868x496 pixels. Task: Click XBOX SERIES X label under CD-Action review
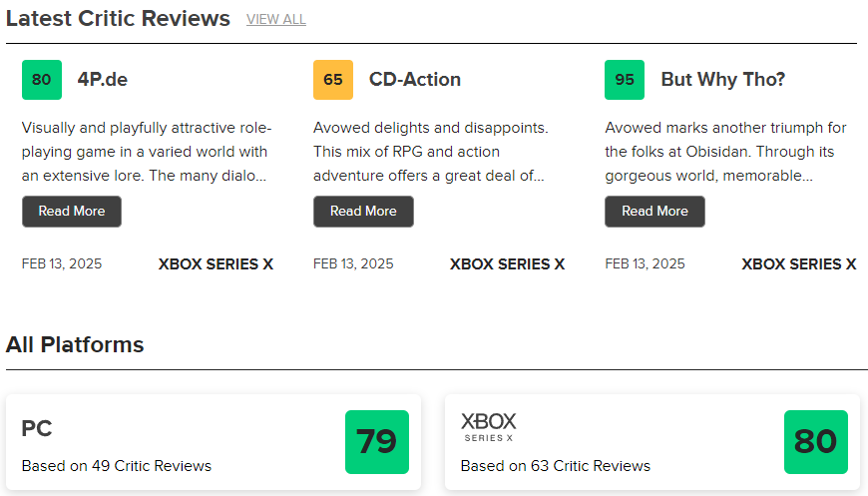point(507,264)
